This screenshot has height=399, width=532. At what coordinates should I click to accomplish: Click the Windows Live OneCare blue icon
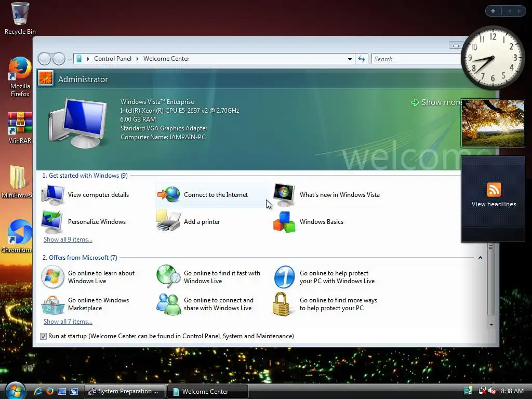(x=284, y=277)
